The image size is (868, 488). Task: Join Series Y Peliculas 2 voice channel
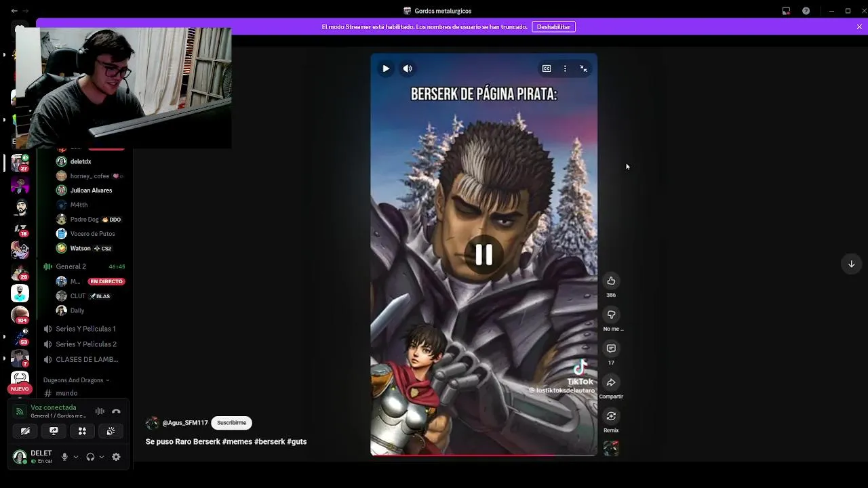84,344
